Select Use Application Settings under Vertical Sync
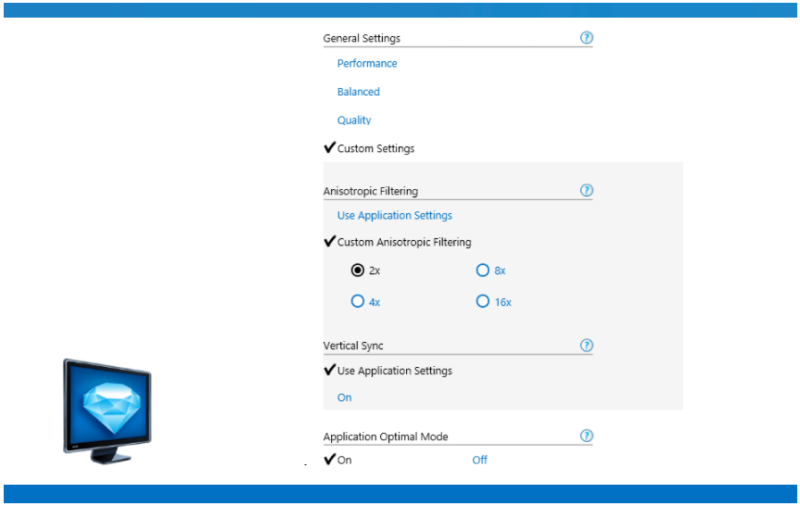 (388, 370)
